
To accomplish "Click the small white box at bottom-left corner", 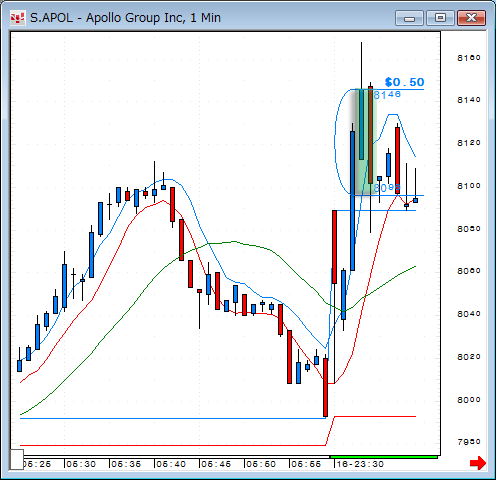I will (16, 459).
